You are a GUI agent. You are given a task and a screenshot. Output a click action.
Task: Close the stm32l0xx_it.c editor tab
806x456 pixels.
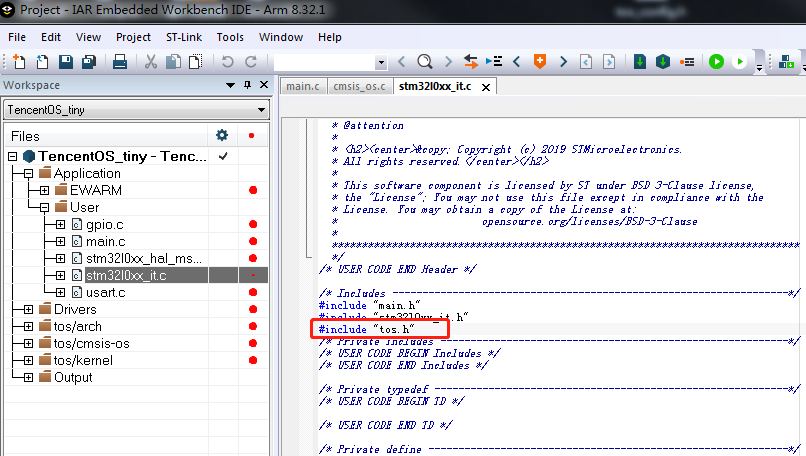coord(486,87)
